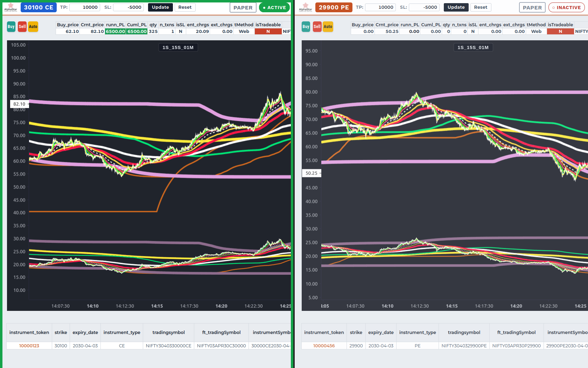Toggle PAPER mode in 29900 PE panel
Image resolution: width=588 pixels, height=368 pixels.
pyautogui.click(x=532, y=7)
